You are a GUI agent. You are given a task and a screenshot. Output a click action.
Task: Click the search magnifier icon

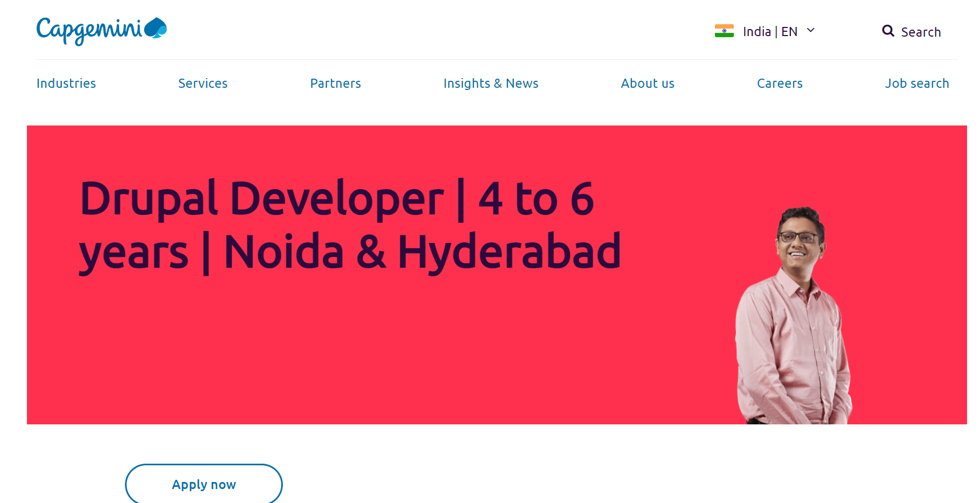tap(888, 31)
